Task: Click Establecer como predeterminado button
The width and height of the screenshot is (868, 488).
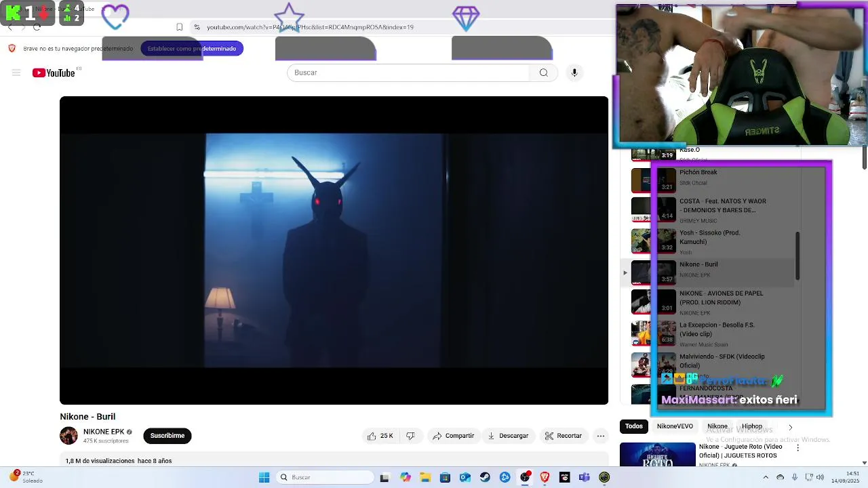Action: (x=192, y=48)
